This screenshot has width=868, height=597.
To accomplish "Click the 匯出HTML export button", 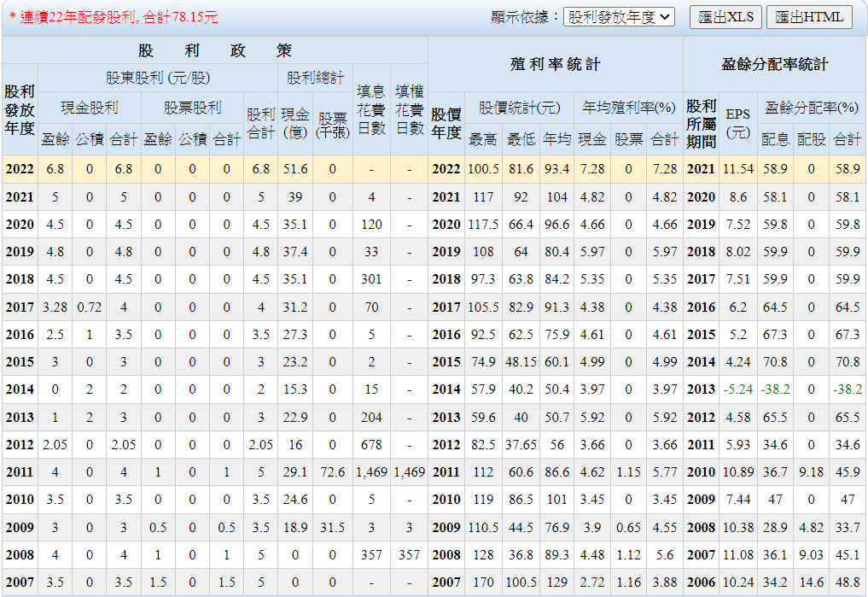I will point(808,17).
